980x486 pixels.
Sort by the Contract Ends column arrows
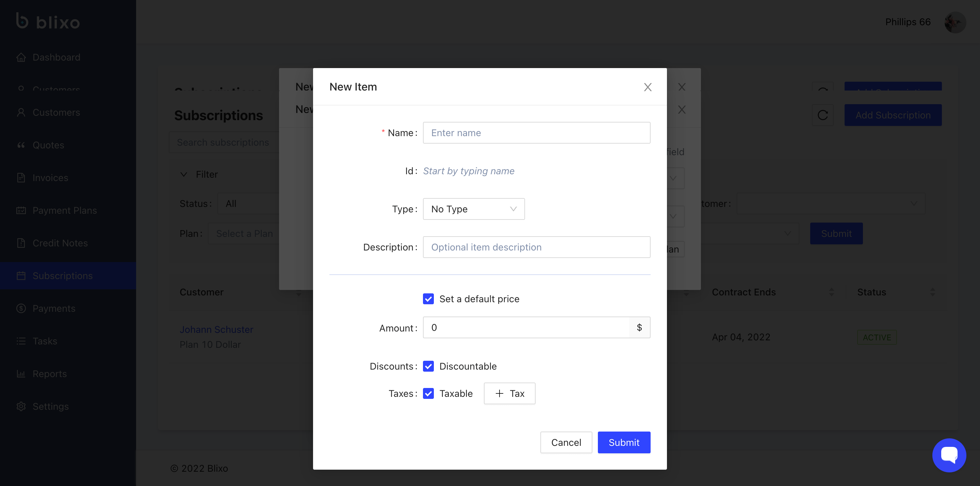(x=831, y=292)
